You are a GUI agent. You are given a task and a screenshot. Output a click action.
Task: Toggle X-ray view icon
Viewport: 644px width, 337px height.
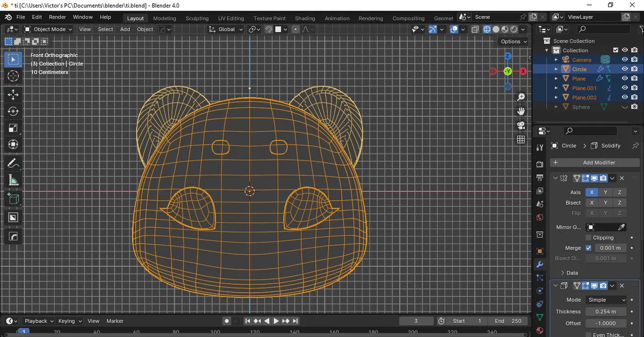(x=474, y=29)
